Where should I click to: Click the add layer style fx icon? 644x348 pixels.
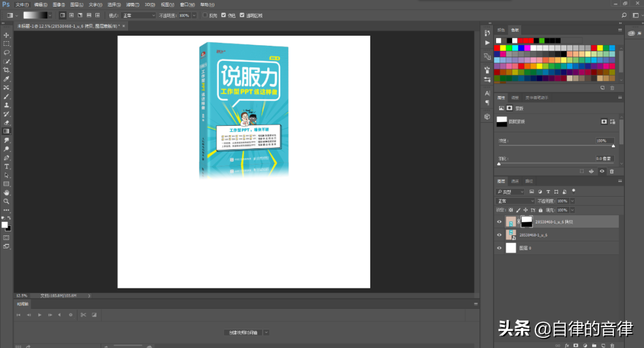pos(567,346)
